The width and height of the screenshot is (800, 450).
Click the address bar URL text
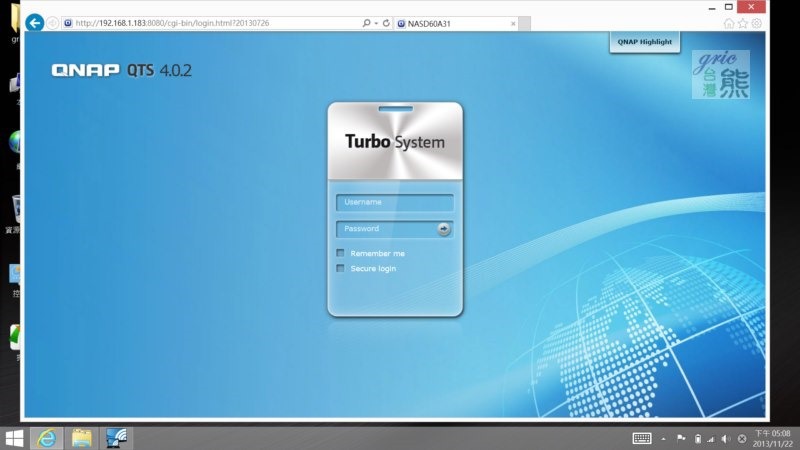pyautogui.click(x=172, y=23)
